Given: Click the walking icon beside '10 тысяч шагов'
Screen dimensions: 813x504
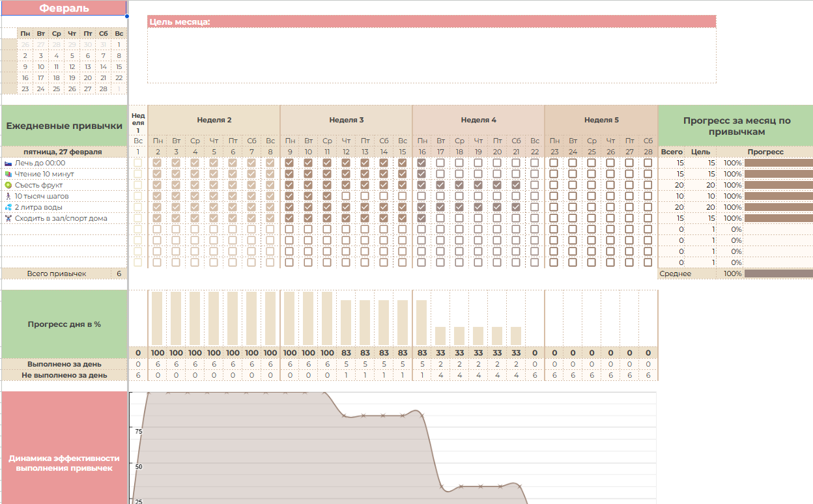Looking at the screenshot, I should pos(8,196).
